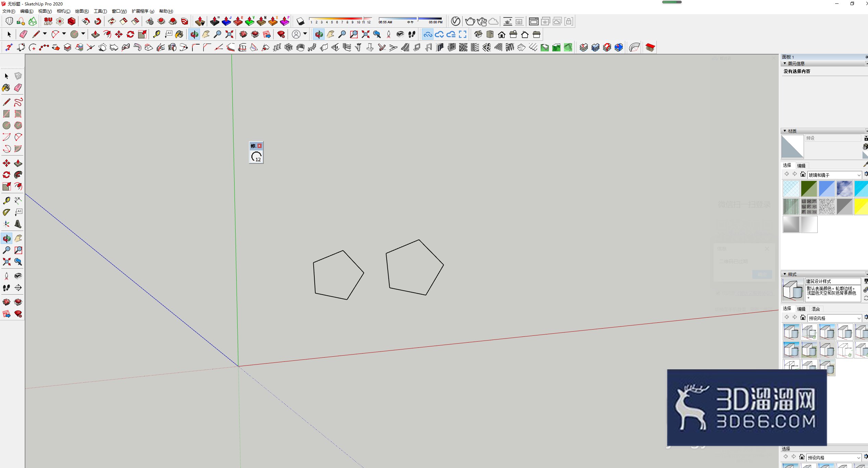Image resolution: width=868 pixels, height=468 pixels.
Task: Collapse the 图元信息 panel
Action: pyautogui.click(x=785, y=63)
